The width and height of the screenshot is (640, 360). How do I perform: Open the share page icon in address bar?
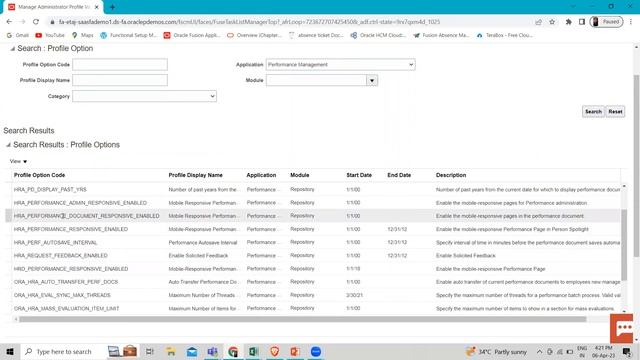[x=538, y=22]
